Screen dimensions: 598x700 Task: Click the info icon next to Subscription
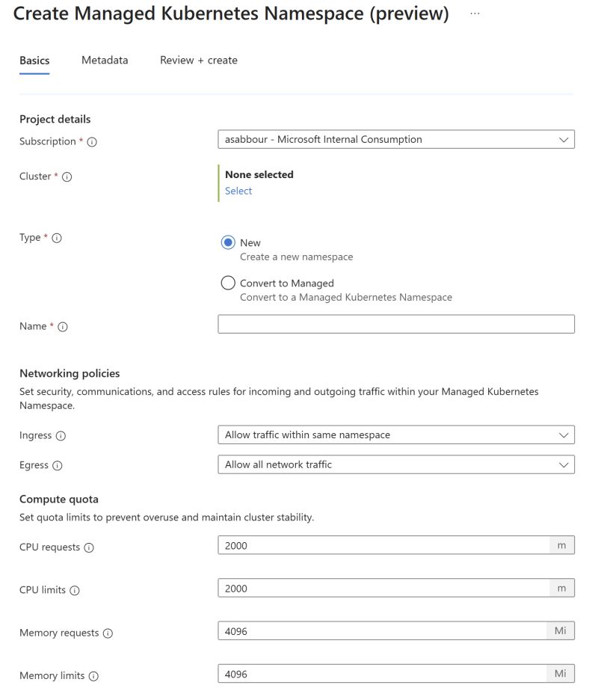[x=93, y=142]
